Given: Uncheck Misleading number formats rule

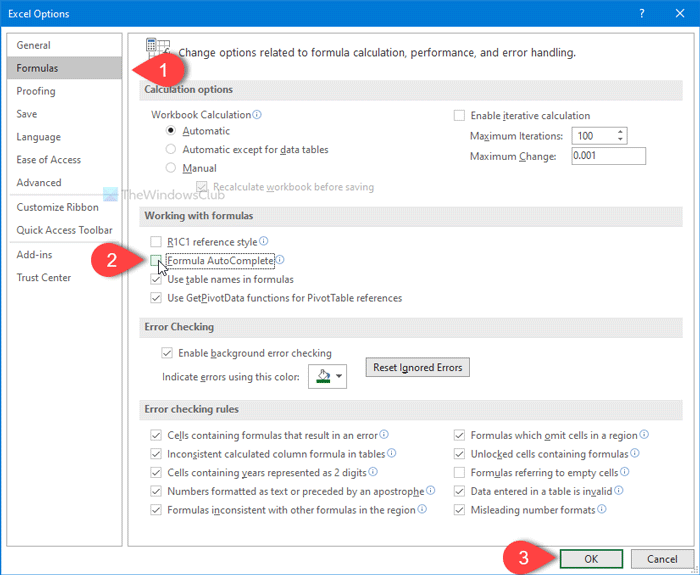Looking at the screenshot, I should [x=459, y=510].
